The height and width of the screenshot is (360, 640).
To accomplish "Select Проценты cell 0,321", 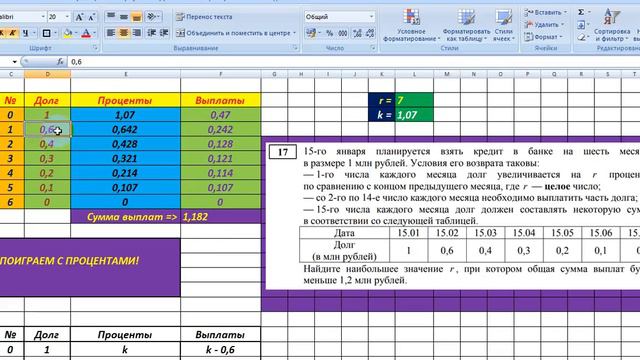I will coord(125,158).
